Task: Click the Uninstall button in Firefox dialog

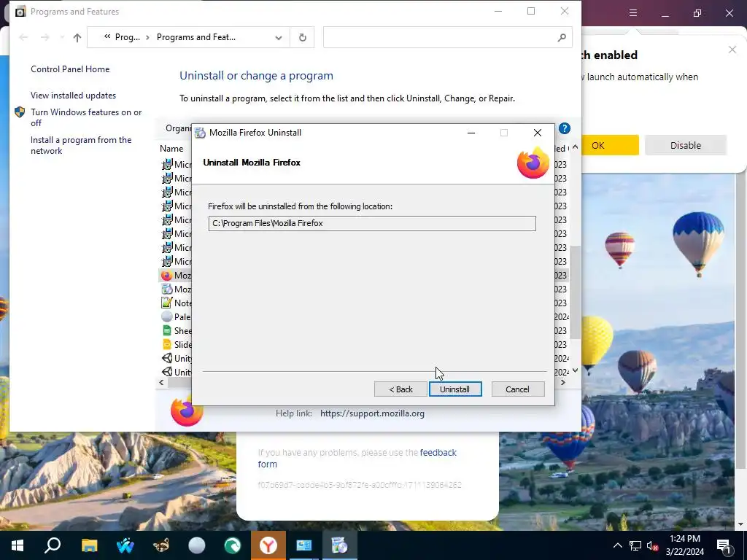Action: pos(455,389)
